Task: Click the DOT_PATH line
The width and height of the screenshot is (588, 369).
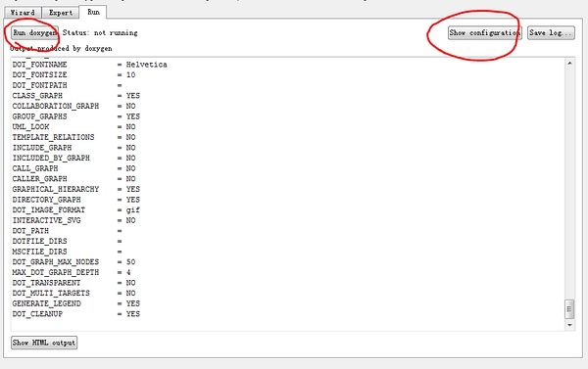Action: tap(67, 231)
